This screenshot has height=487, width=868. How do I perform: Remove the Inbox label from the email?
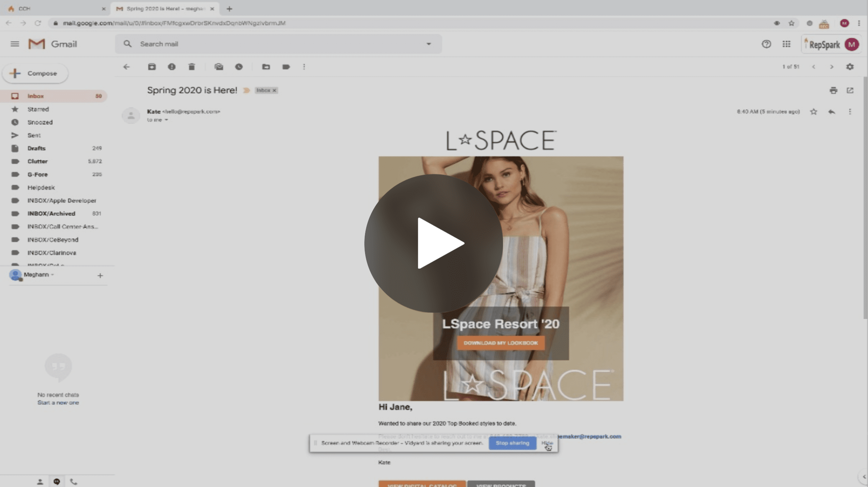point(274,91)
